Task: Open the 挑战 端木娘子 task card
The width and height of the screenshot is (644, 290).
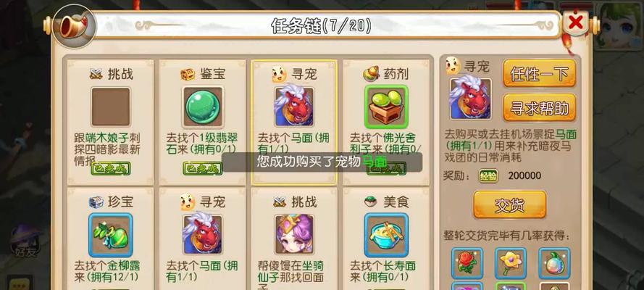Action: pos(111,123)
